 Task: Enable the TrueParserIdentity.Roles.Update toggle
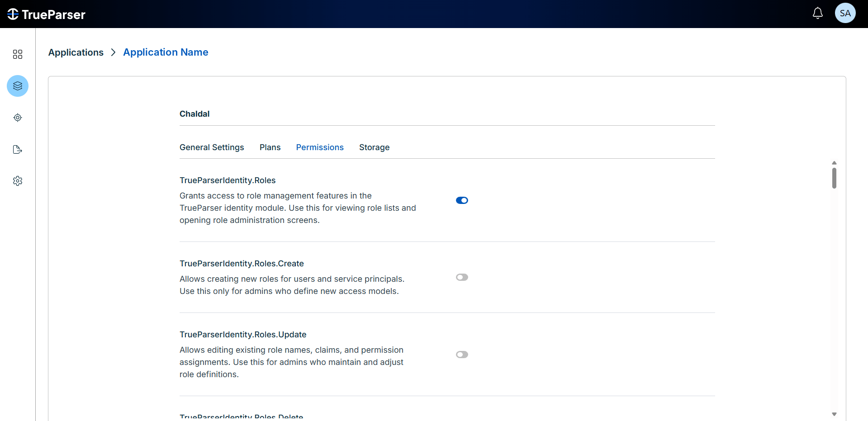(462, 355)
